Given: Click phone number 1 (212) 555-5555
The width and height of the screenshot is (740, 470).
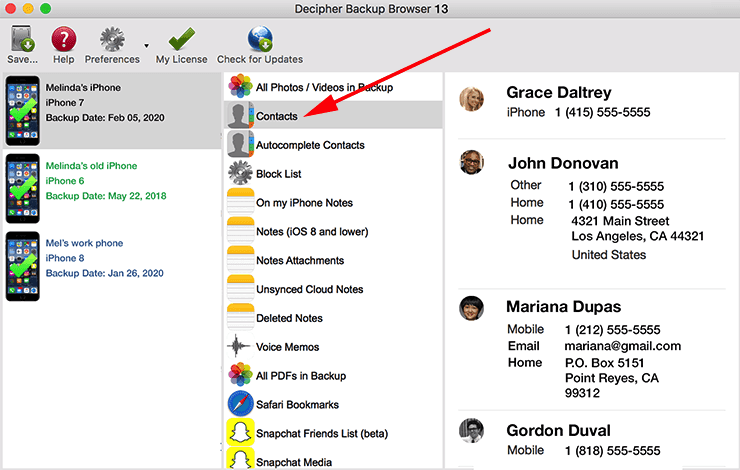Looking at the screenshot, I should (x=613, y=330).
